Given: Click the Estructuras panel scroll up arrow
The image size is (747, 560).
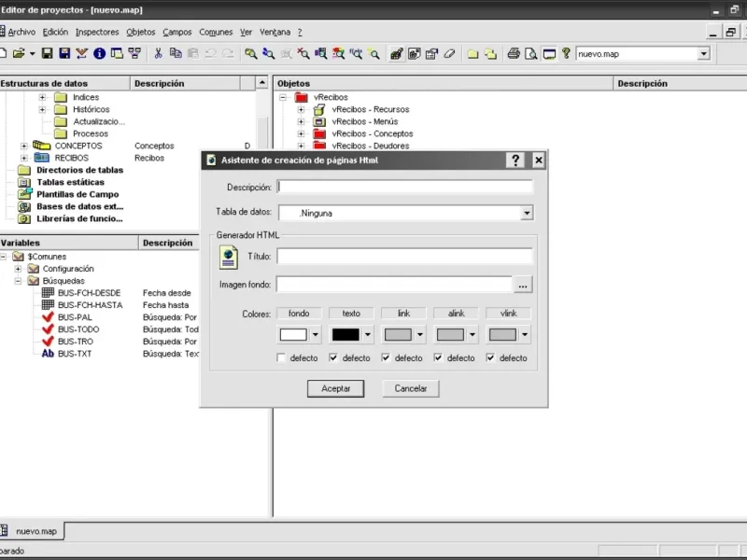Looking at the screenshot, I should click(x=262, y=83).
